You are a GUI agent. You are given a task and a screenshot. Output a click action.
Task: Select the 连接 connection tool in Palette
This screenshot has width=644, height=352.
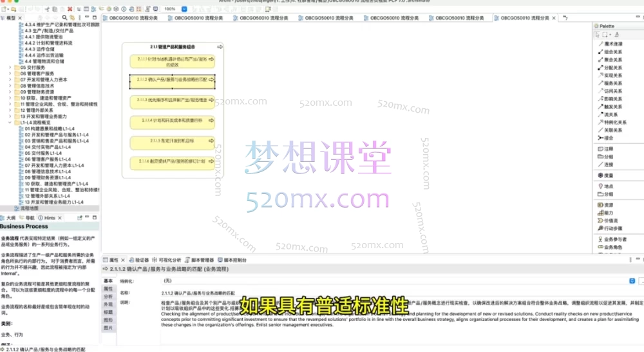coord(606,164)
